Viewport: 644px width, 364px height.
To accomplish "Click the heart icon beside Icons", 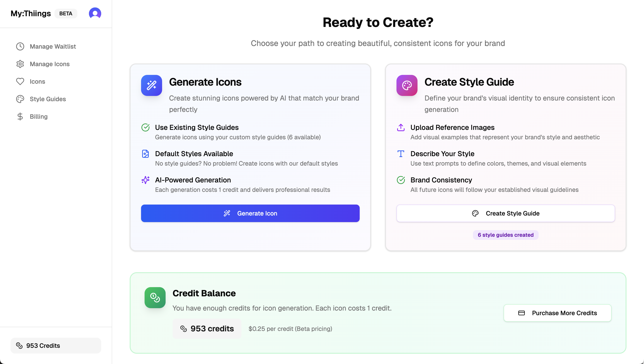I will [20, 81].
